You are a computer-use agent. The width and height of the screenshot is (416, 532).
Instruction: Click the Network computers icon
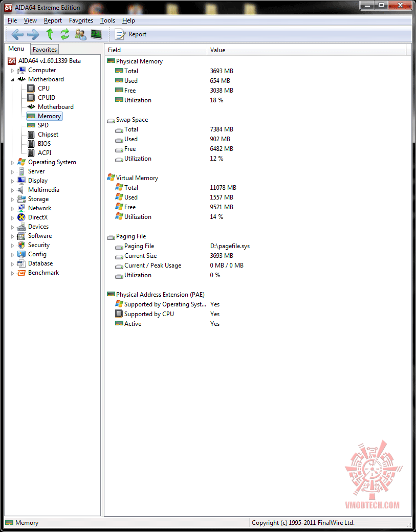[21, 208]
